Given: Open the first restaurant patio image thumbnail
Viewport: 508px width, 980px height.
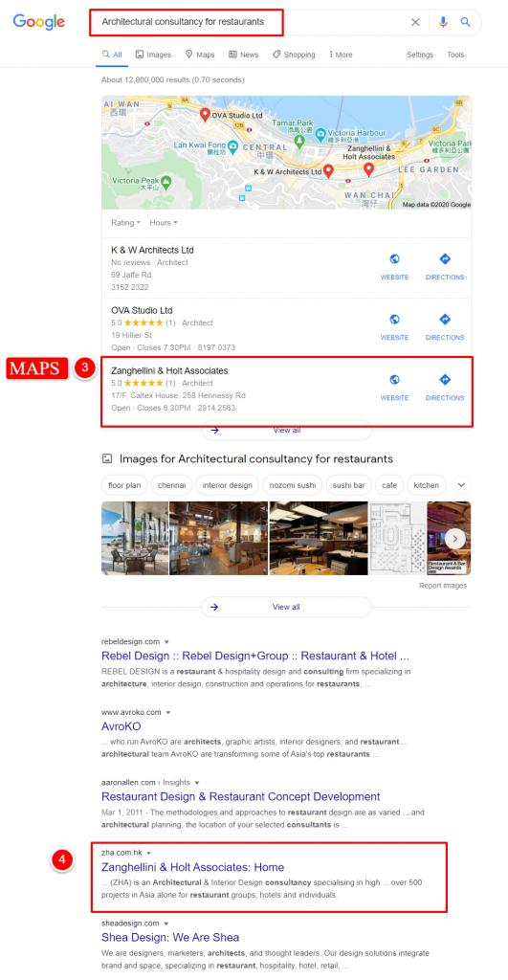Looking at the screenshot, I should (x=134, y=538).
